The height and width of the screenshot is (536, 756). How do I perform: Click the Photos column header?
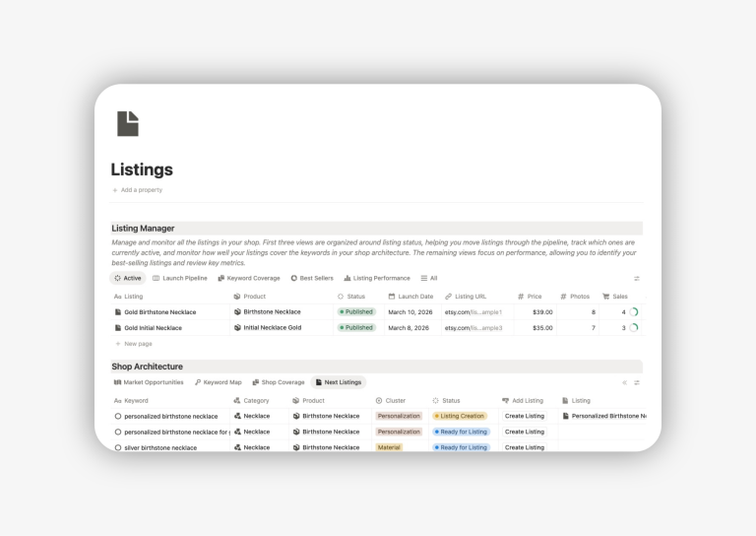coord(575,297)
